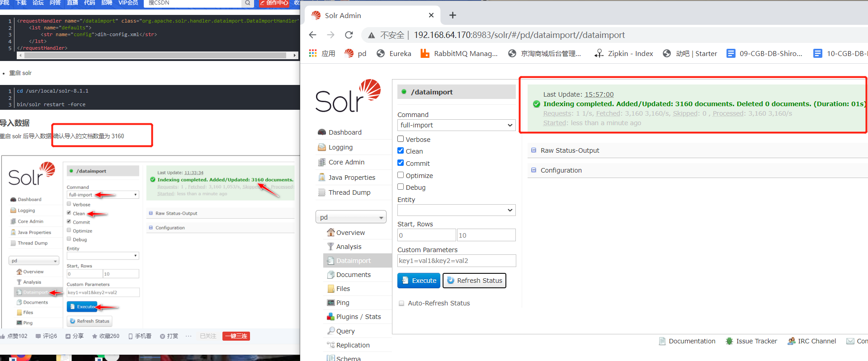
Task: Click the Start field showing 0
Action: [426, 235]
